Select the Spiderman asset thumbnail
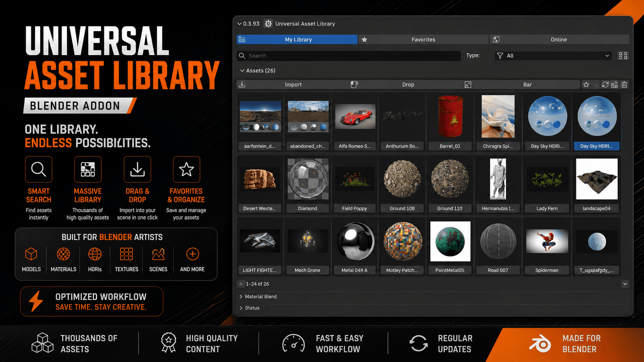This screenshot has width=644, height=362. tap(547, 241)
